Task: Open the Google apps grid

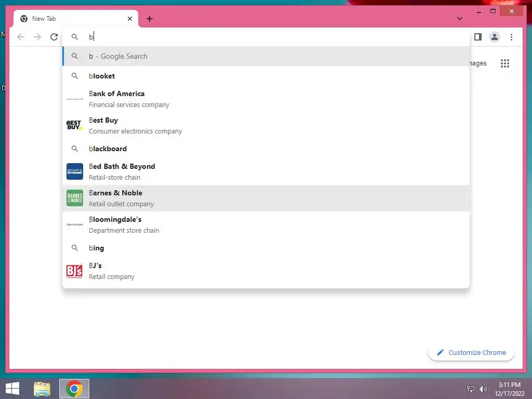Action: click(505, 63)
